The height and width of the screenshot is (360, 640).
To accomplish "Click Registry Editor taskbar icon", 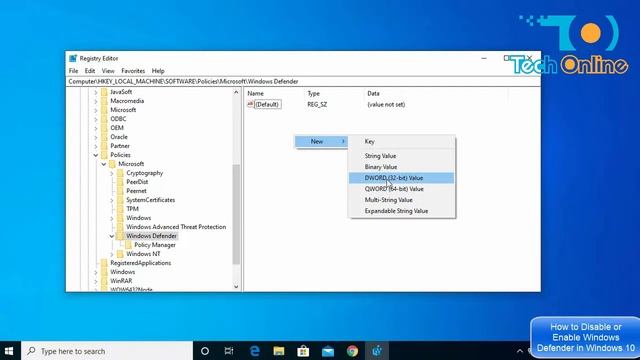I will pyautogui.click(x=377, y=351).
